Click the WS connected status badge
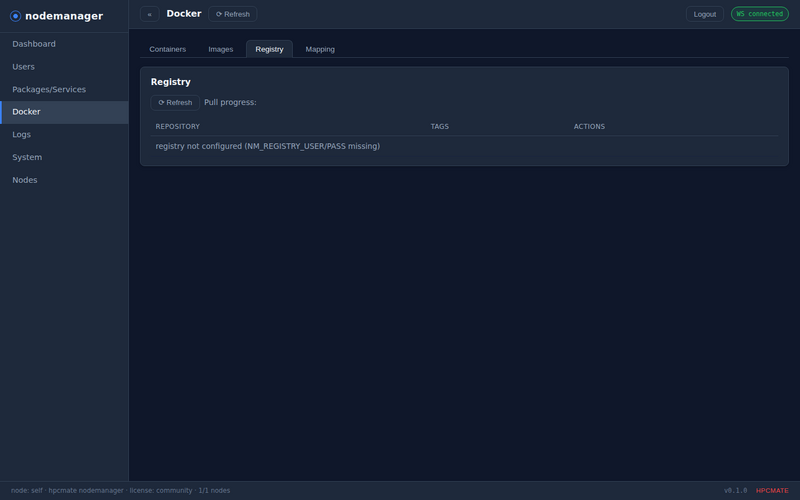This screenshot has height=500, width=800. 759,14
